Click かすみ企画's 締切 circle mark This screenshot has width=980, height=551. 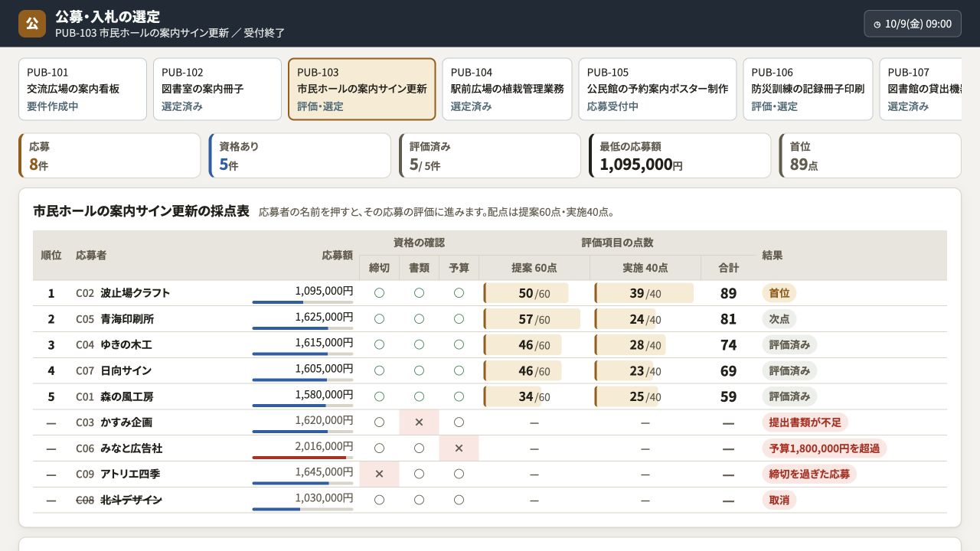[379, 422]
